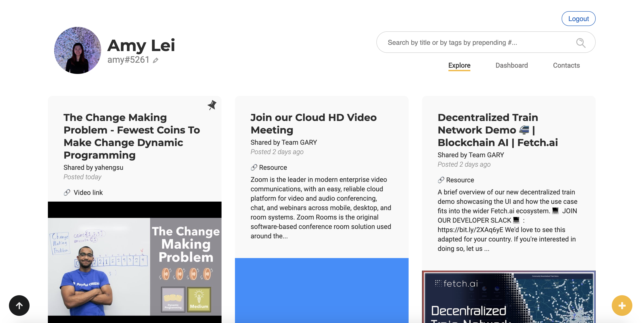The image size is (644, 323).
Task: Open the Video link text
Action: 88,192
